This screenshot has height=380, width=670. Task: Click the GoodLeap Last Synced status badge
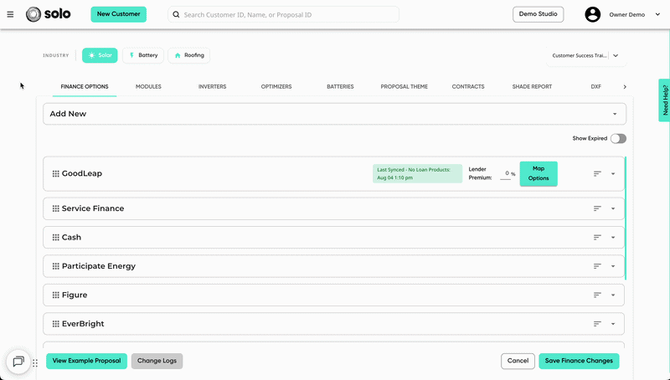[417, 174]
